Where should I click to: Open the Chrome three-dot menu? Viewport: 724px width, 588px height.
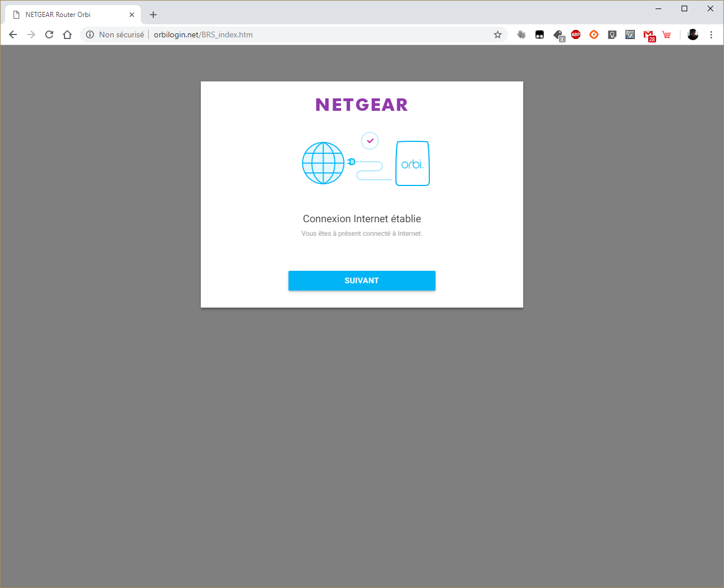(x=711, y=34)
